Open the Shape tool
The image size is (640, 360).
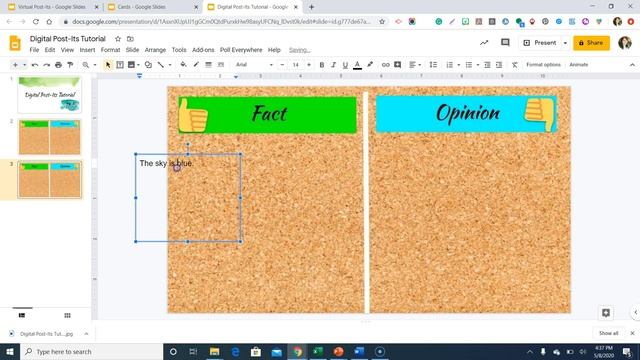(x=148, y=65)
